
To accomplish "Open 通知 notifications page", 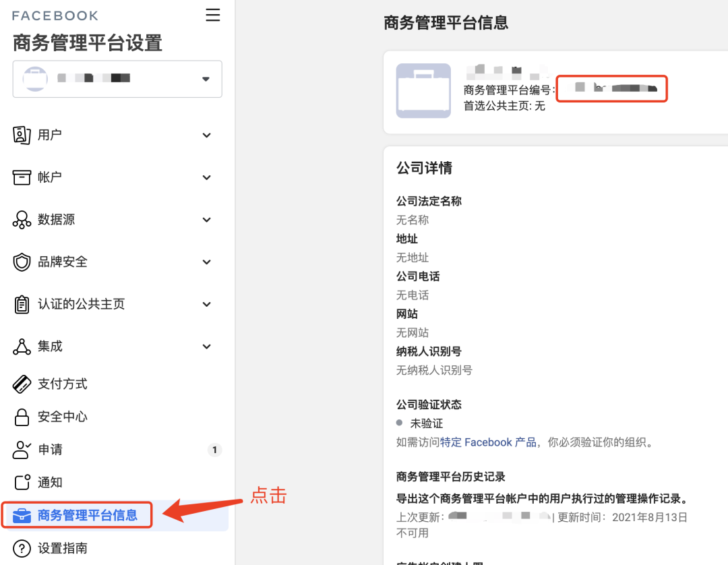I will pyautogui.click(x=50, y=482).
